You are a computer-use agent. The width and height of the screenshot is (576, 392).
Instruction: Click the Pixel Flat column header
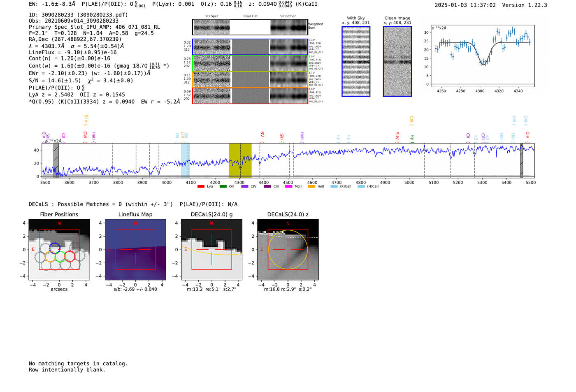click(250, 16)
